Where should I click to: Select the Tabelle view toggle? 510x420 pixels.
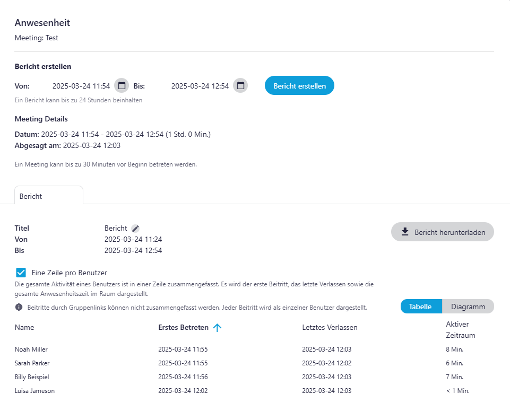pos(420,307)
